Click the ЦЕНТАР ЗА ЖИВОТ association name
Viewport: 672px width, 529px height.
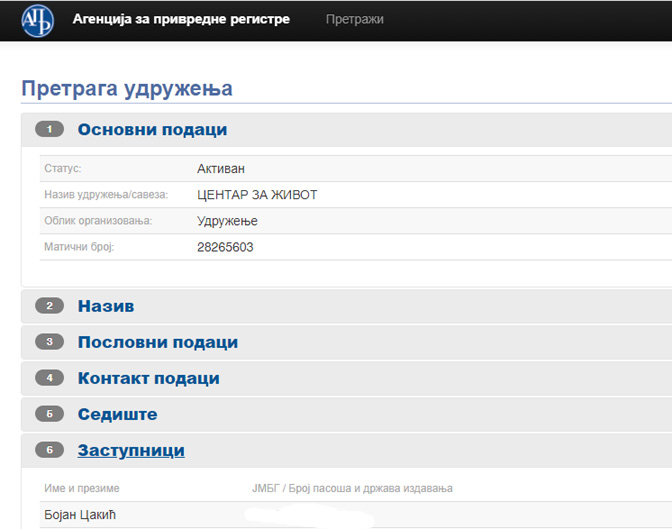click(257, 195)
